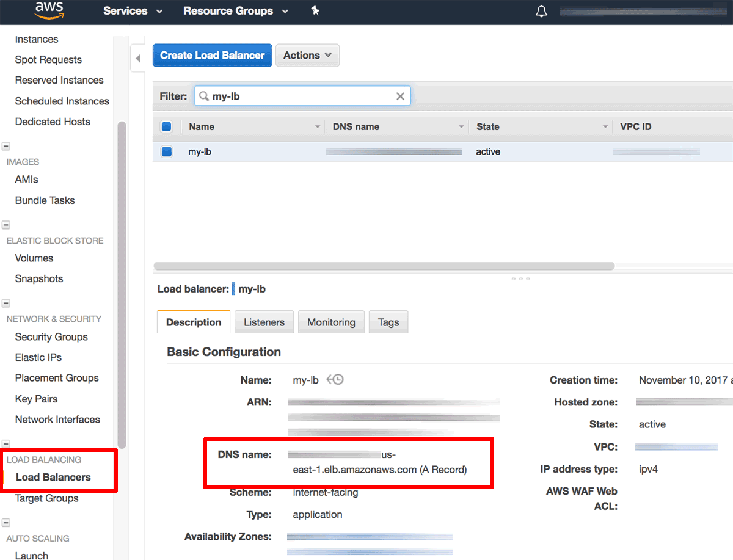This screenshot has width=733, height=560.
Task: Open Dedicated Hosts in sidebar
Action: (x=53, y=122)
